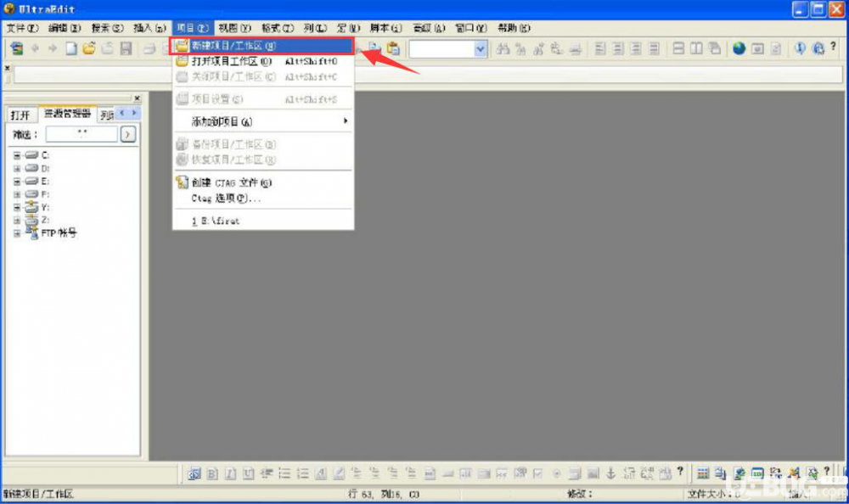
Task: Close the file view side panel
Action: click(x=137, y=98)
